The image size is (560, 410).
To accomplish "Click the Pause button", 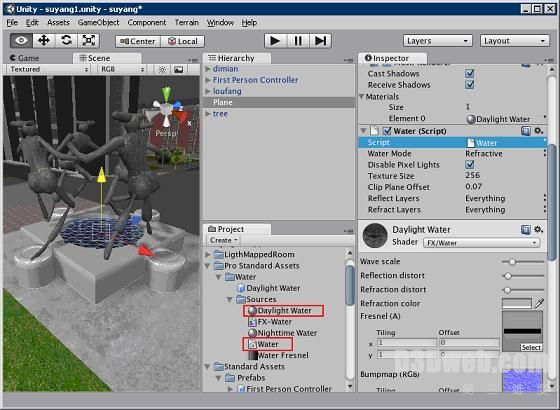I will pos(298,41).
